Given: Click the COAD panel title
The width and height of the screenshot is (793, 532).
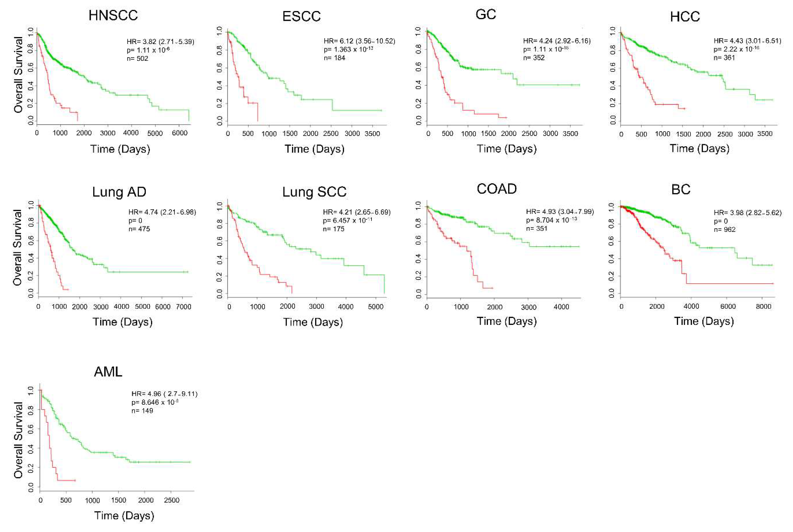Looking at the screenshot, I should [x=496, y=189].
